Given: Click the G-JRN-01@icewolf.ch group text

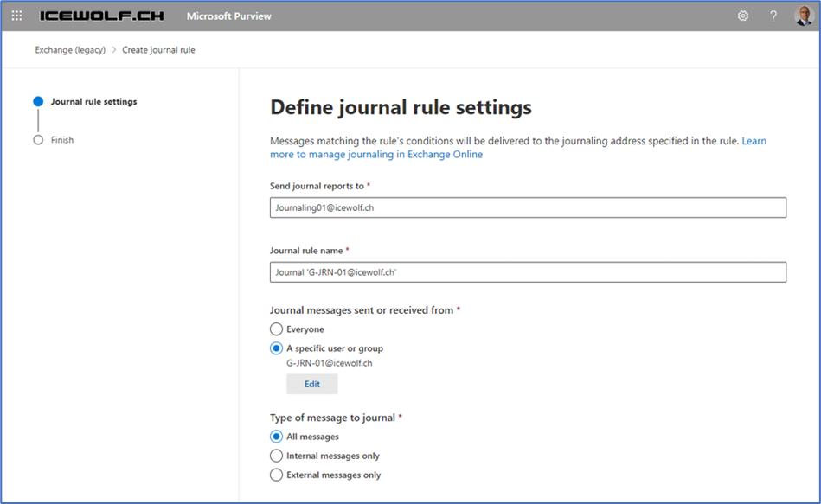Looking at the screenshot, I should (x=330, y=363).
